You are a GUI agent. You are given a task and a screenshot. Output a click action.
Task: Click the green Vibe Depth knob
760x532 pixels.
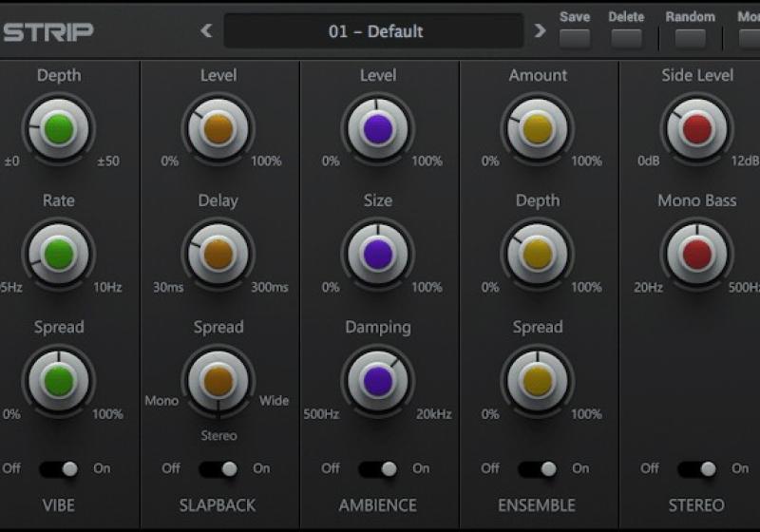pyautogui.click(x=59, y=128)
